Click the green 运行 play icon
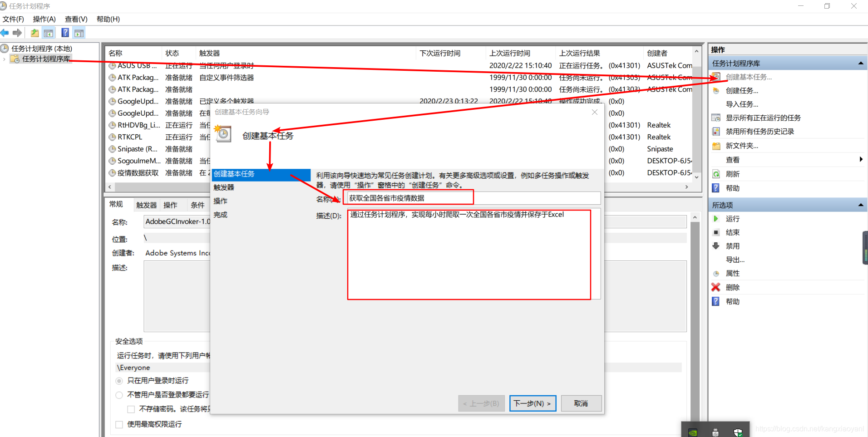Viewport: 868px width, 437px height. pos(716,219)
